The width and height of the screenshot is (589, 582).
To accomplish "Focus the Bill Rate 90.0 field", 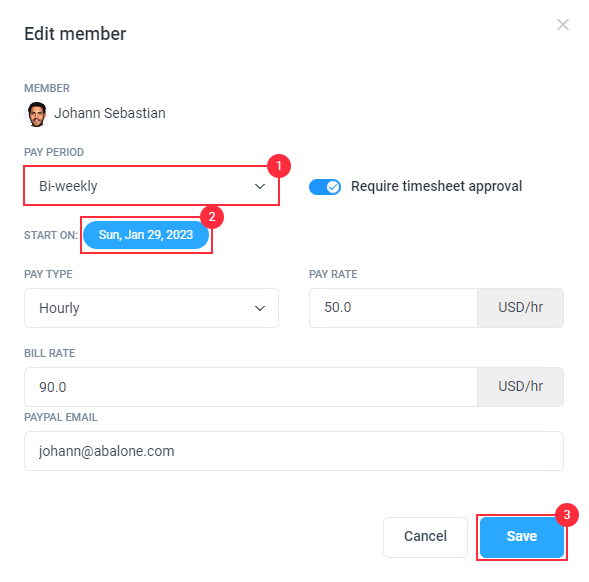I will click(251, 387).
